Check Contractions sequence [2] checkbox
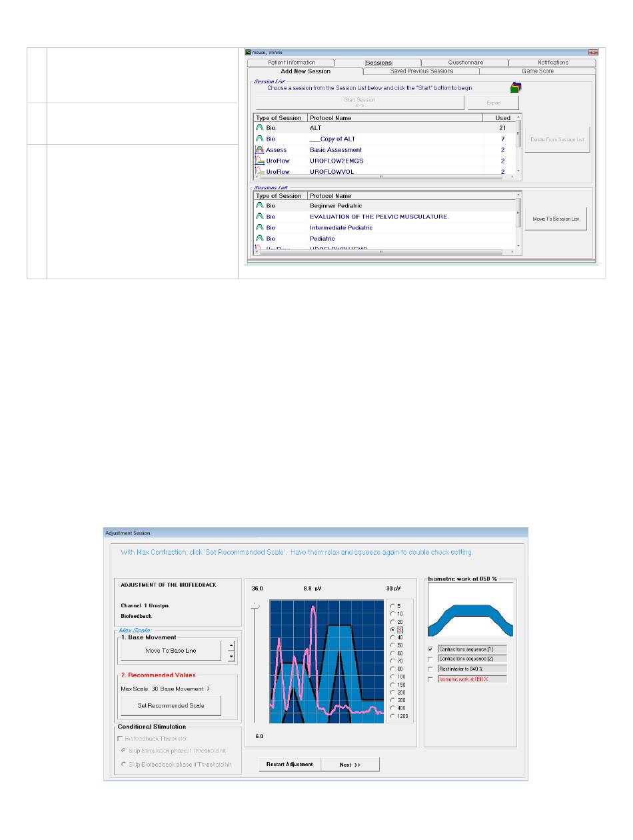Viewport: 633px width, 840px height. [x=430, y=659]
